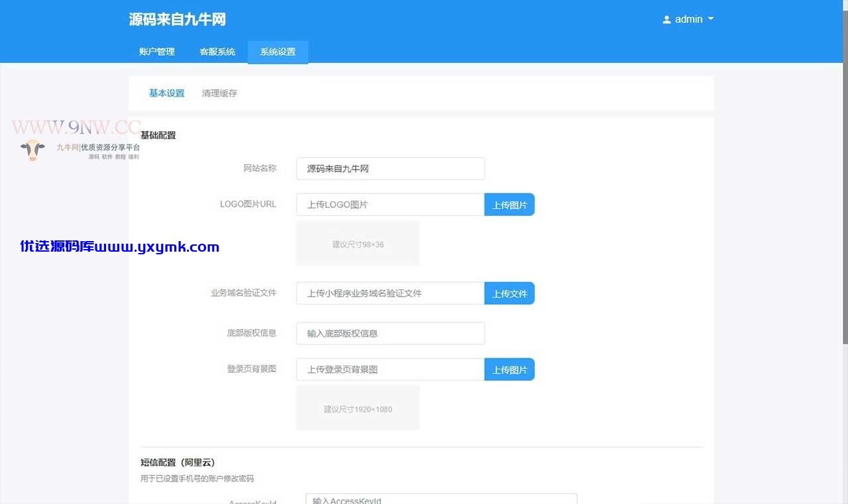Open the 账户管理 menu
The width and height of the screenshot is (848, 504).
pyautogui.click(x=157, y=52)
